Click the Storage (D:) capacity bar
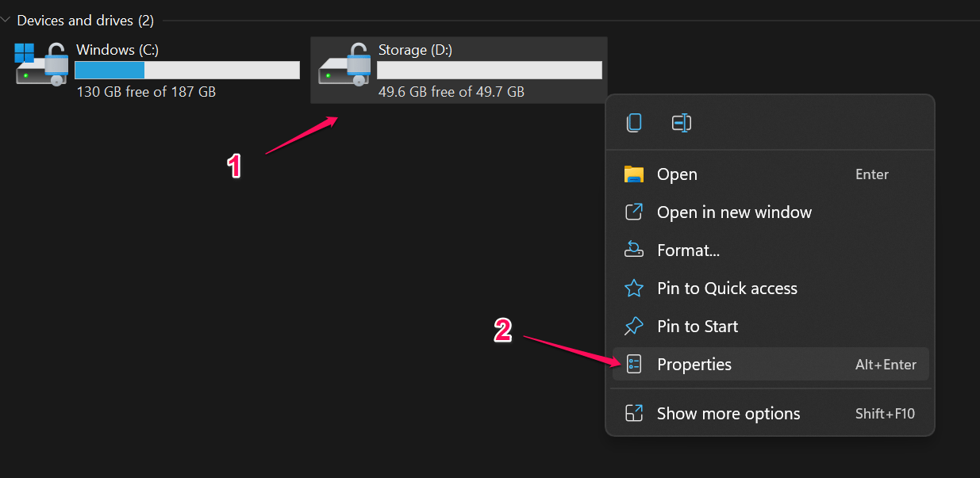980x478 pixels. [x=489, y=71]
